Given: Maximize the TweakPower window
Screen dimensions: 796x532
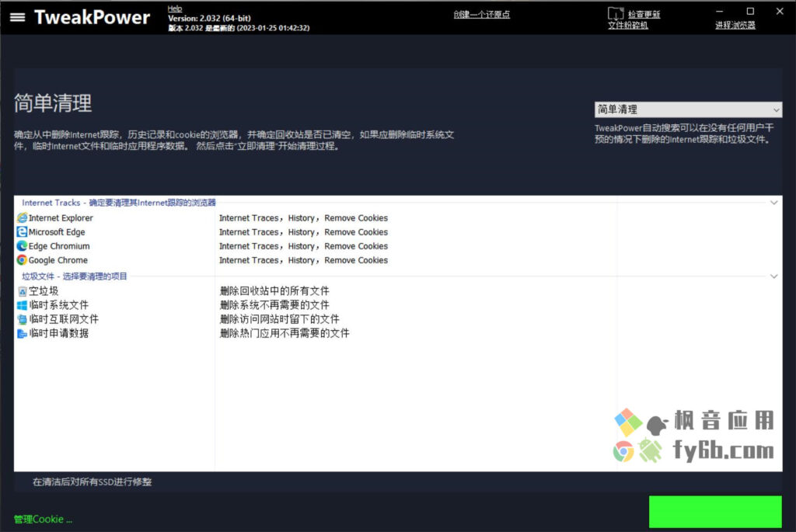Looking at the screenshot, I should (750, 11).
